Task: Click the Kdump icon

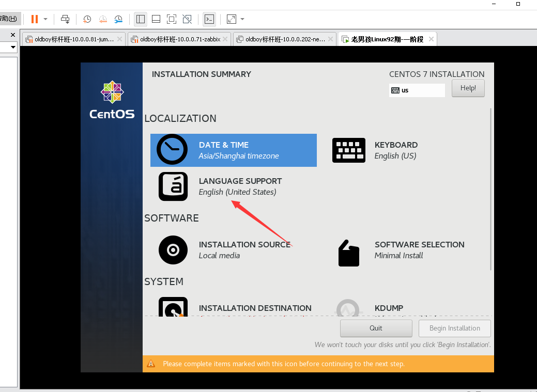Action: point(348,308)
